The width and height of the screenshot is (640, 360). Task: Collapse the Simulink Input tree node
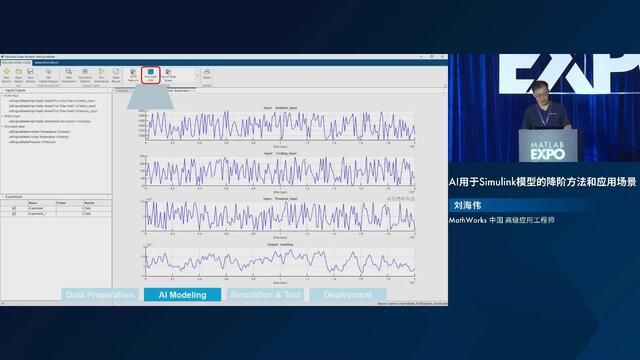click(x=3, y=127)
